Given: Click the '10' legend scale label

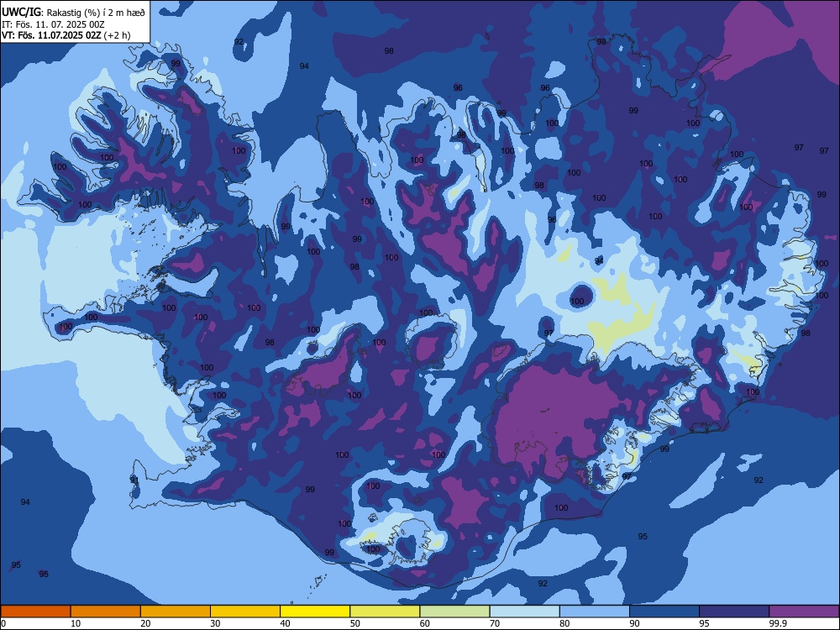Looking at the screenshot, I should [76, 623].
